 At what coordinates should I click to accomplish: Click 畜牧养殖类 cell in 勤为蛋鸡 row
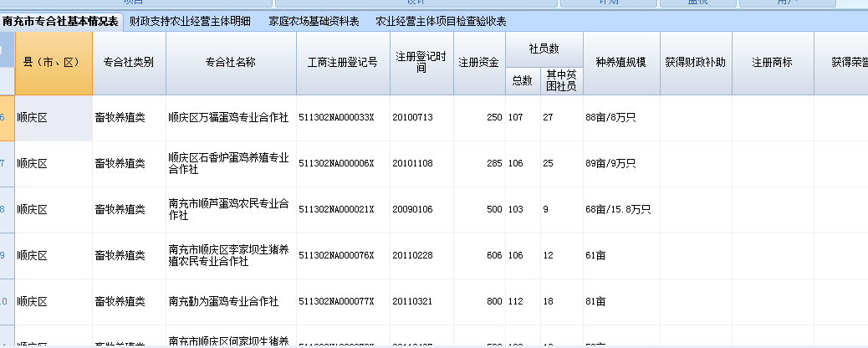129,301
